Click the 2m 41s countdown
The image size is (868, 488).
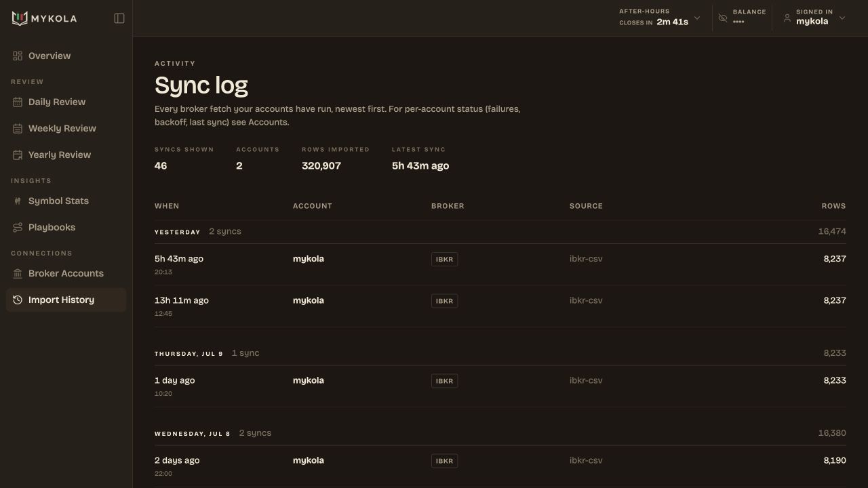[x=672, y=22]
